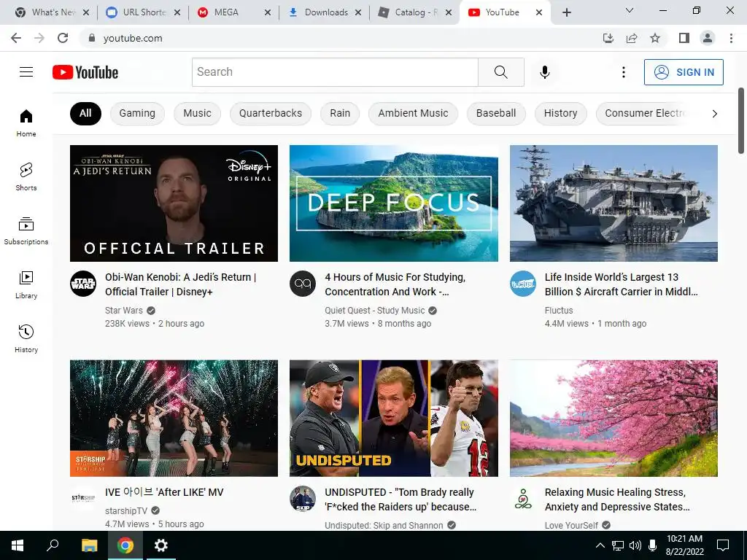Open Subscriptions in sidebar
The width and height of the screenshot is (747, 560).
click(26, 230)
